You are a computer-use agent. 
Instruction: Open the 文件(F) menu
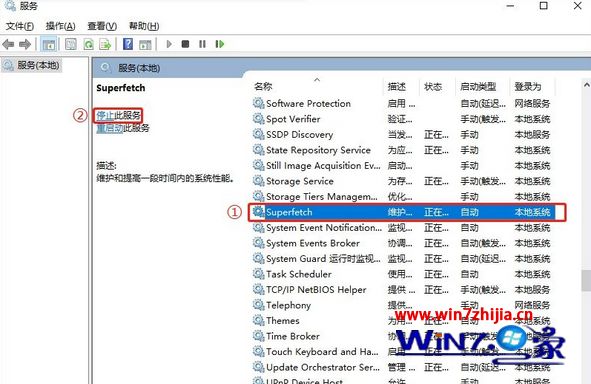(20, 26)
